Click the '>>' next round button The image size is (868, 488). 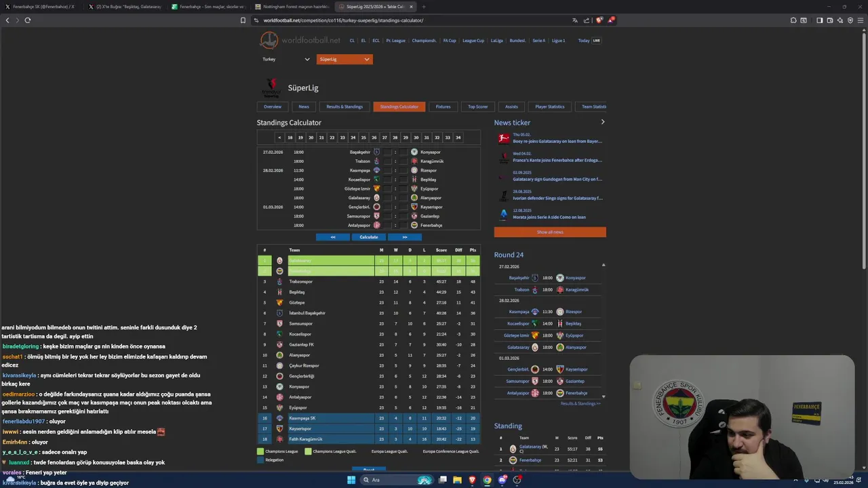tap(405, 237)
